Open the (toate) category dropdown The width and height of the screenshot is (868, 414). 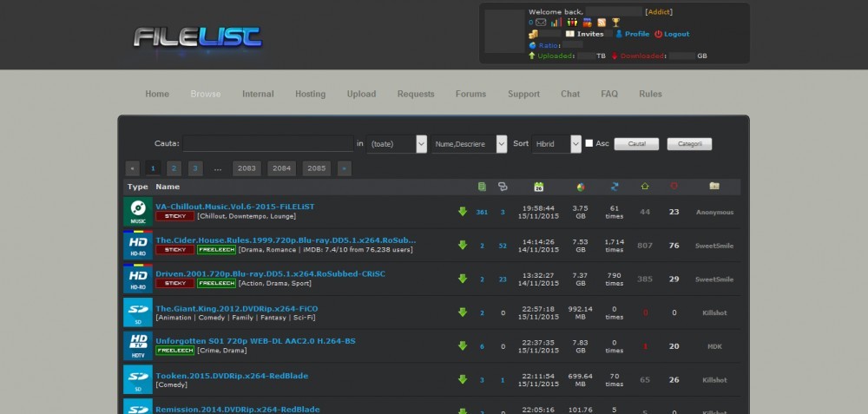397,144
